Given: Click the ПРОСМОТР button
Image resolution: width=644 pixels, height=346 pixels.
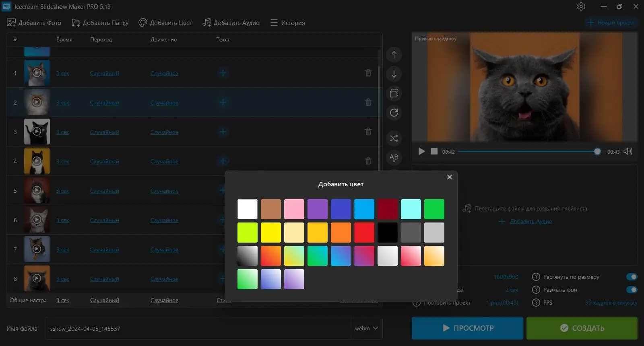Looking at the screenshot, I should pos(467,328).
